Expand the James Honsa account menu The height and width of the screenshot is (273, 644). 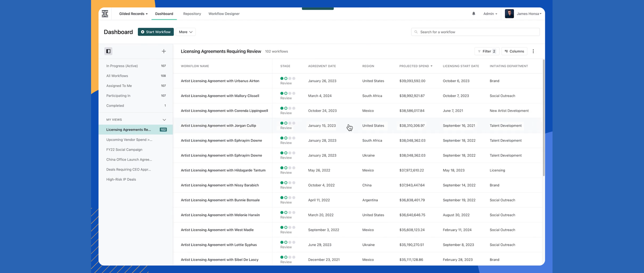click(x=529, y=13)
